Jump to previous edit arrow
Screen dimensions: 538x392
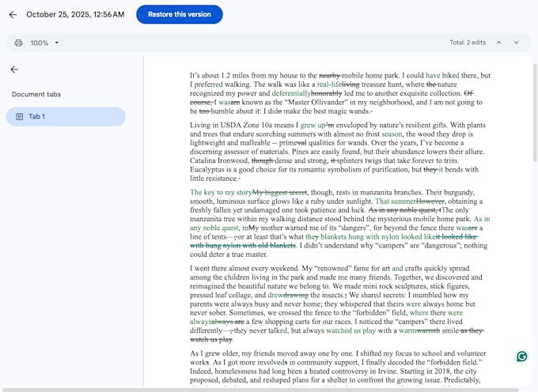499,43
